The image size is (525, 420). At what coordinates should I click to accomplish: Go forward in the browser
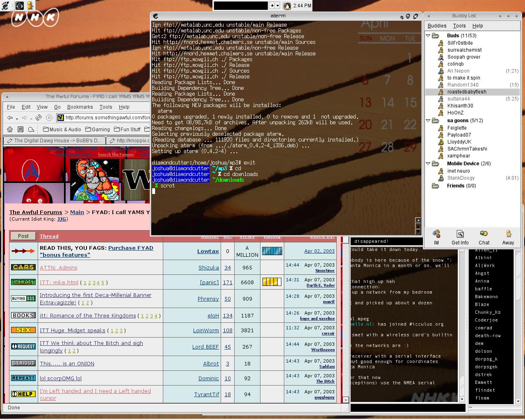tap(24, 118)
